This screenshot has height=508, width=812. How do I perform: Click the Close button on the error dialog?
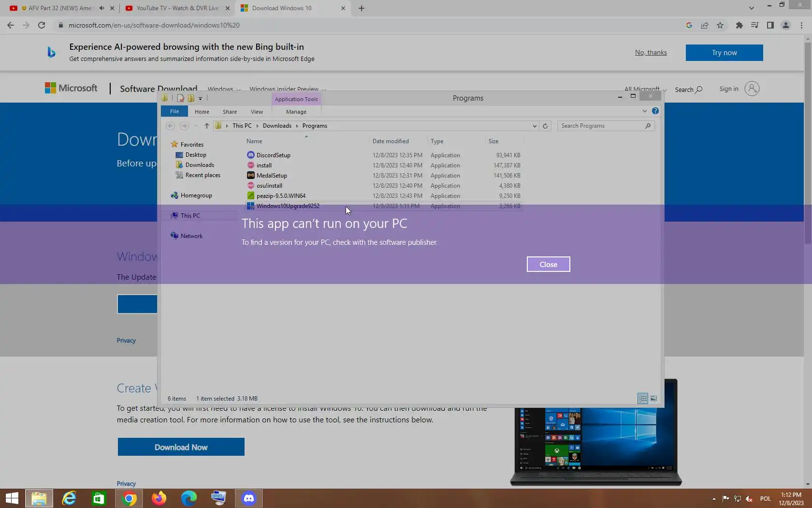click(548, 264)
